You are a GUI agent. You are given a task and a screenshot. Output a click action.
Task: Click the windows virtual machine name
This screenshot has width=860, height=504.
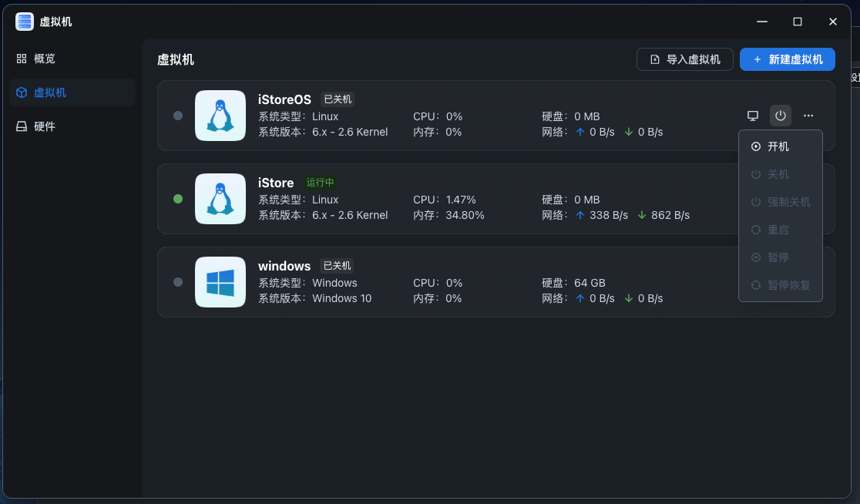pos(284,266)
